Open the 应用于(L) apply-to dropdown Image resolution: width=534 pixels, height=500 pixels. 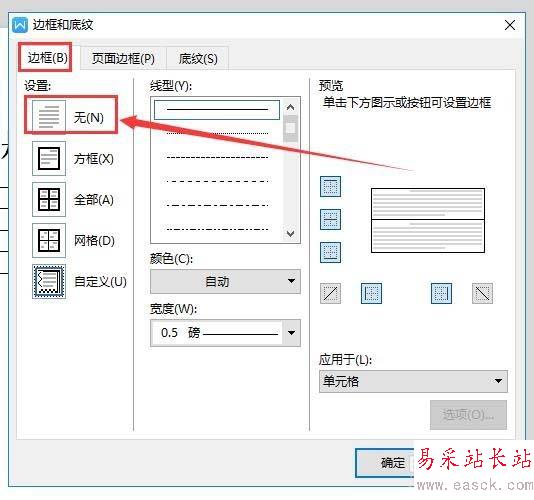(x=413, y=381)
